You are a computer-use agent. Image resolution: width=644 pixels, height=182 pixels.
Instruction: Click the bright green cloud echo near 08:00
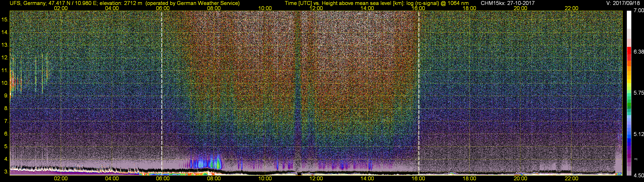(219, 164)
